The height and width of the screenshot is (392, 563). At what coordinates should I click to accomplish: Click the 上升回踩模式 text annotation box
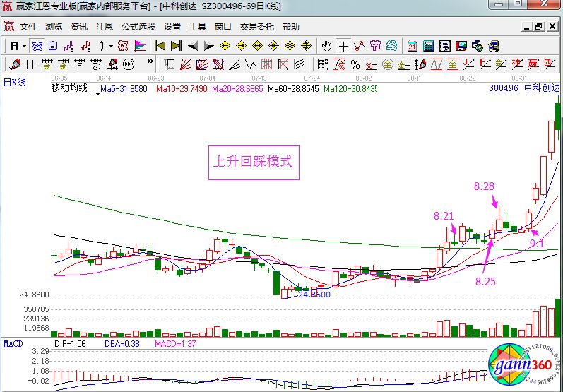click(x=253, y=162)
